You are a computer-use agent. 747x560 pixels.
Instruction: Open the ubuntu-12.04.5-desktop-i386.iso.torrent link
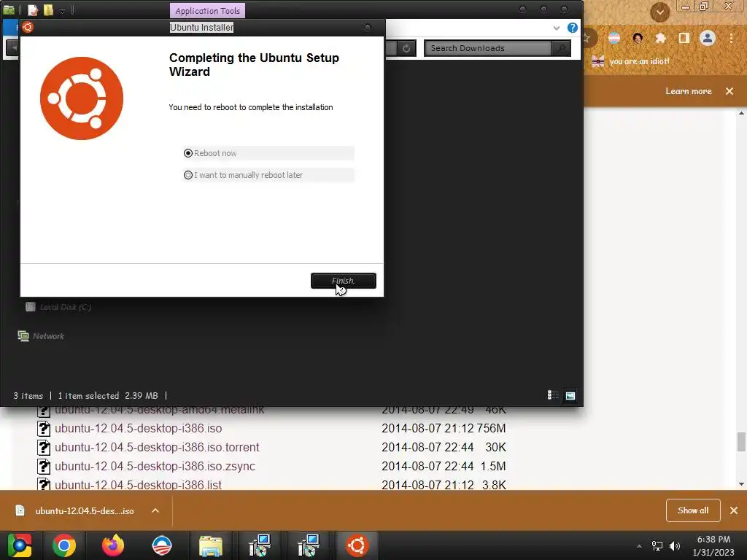[x=157, y=447]
